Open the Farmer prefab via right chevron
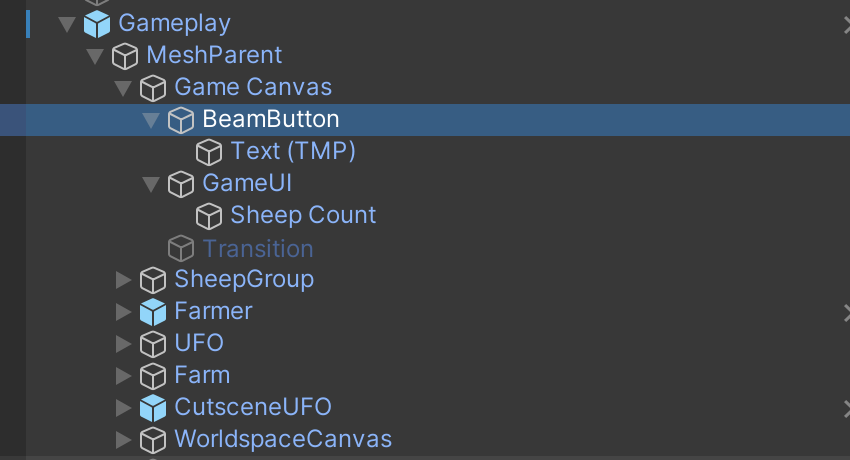Image resolution: width=850 pixels, height=460 pixels. coord(845,312)
